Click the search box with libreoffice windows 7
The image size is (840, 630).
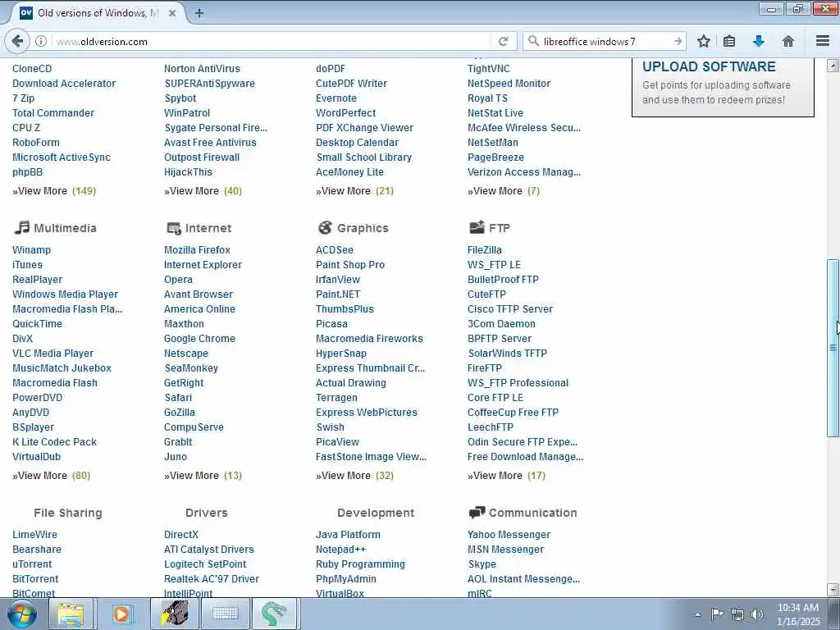(x=605, y=41)
